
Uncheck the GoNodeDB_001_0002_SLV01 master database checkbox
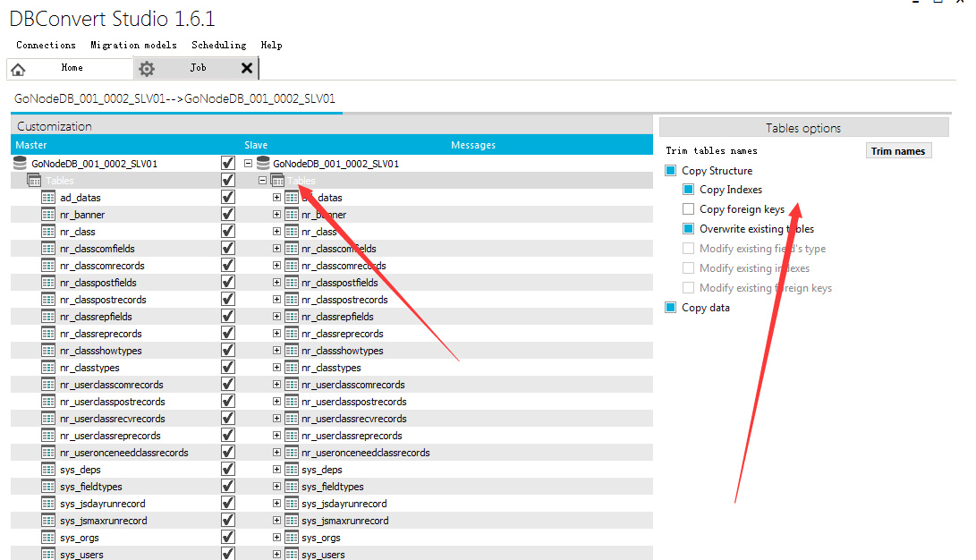tap(228, 163)
